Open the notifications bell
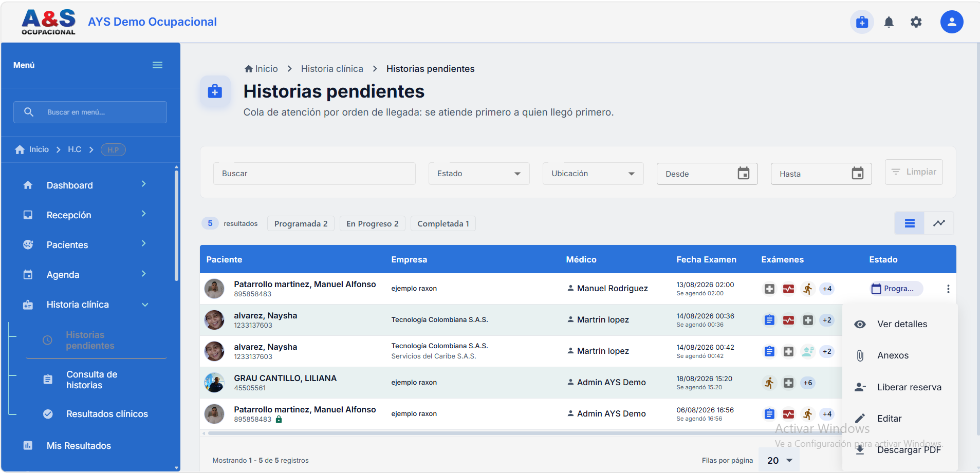Image resolution: width=980 pixels, height=473 pixels. click(x=889, y=22)
